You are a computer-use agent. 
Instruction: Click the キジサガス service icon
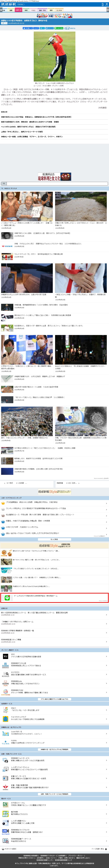[5, 674]
